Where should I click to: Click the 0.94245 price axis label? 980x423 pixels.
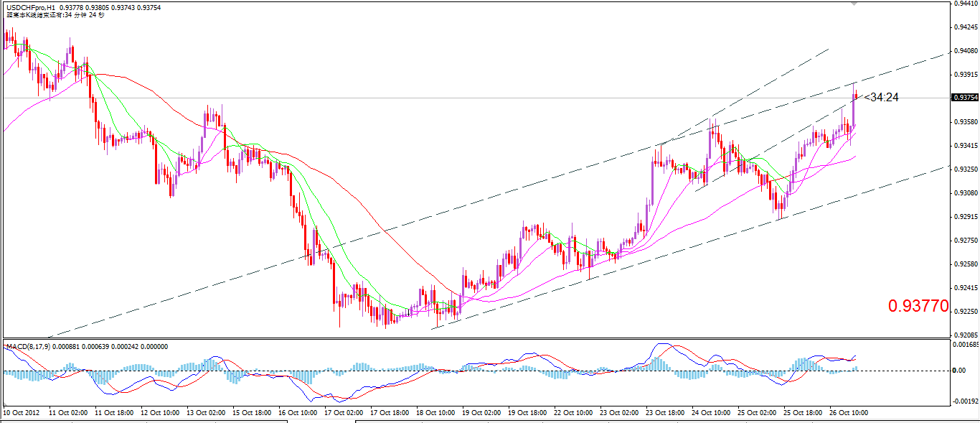[965, 27]
